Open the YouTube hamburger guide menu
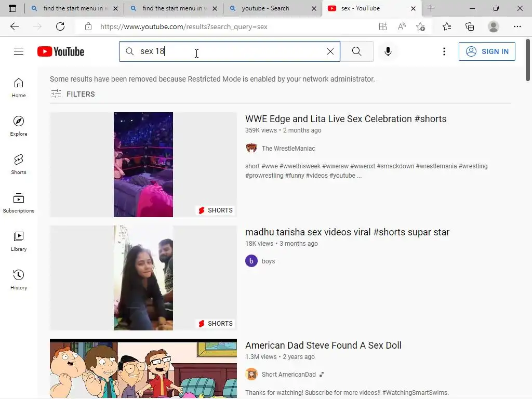Screen dimensions: 532x399 (x=19, y=51)
